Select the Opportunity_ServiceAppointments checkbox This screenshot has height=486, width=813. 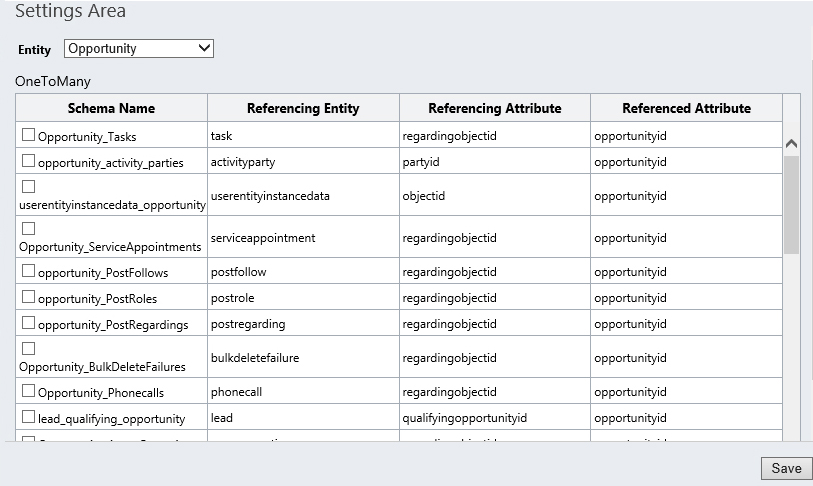tap(29, 229)
